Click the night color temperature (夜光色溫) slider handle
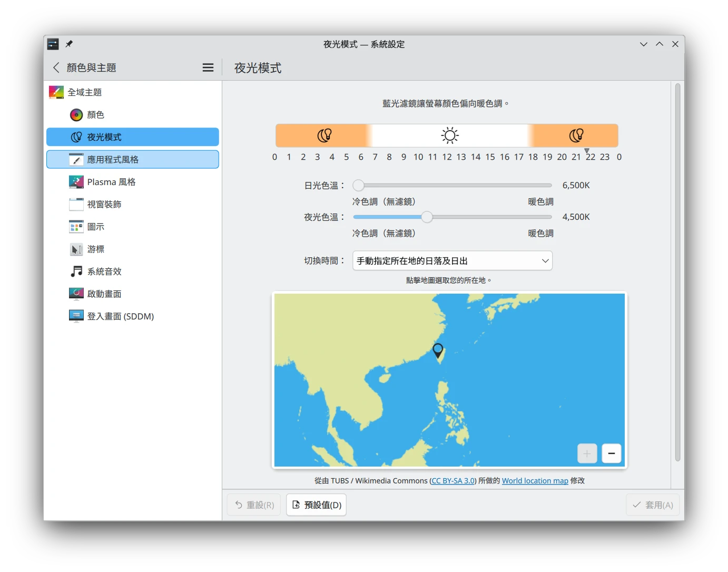Image resolution: width=728 pixels, height=572 pixels. pos(427,217)
